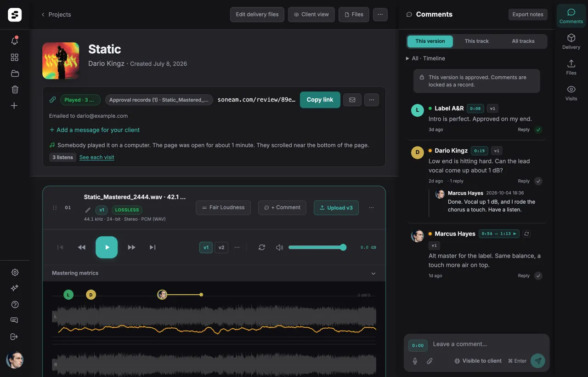
Task: Click the paperclip attachment icon
Action: (430, 361)
